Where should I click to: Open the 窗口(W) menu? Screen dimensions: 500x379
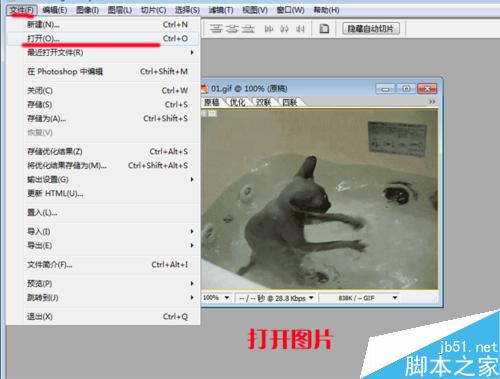point(290,10)
